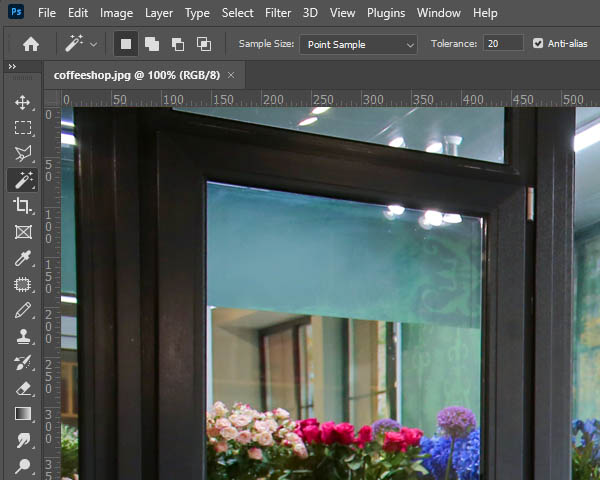Switch to the coffeeshop.jpg document tab
This screenshot has height=480, width=600.
coord(137,75)
